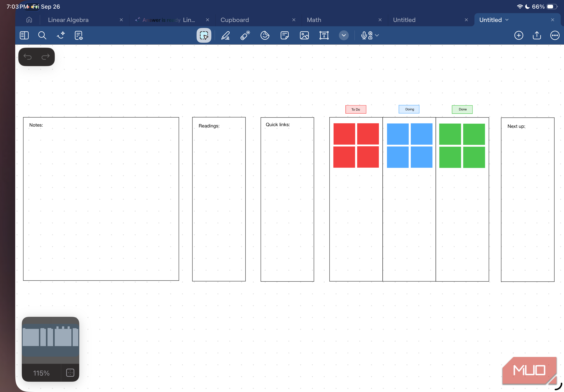Expand more tools chevron button
This screenshot has width=564, height=392.
coord(344,35)
